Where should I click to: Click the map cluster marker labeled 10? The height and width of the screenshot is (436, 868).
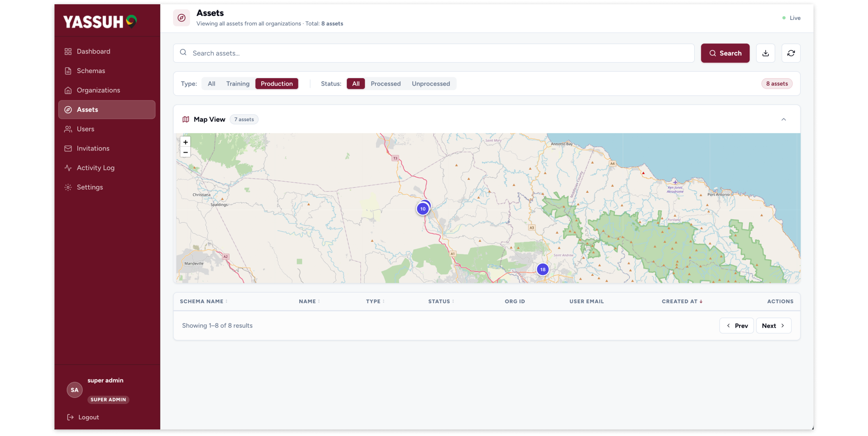(423, 209)
